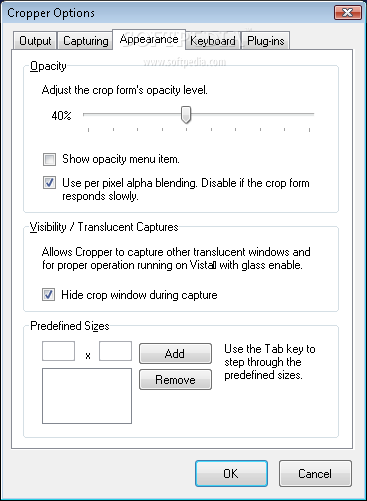Enable Show opacity menu item checkbox

tap(49, 159)
